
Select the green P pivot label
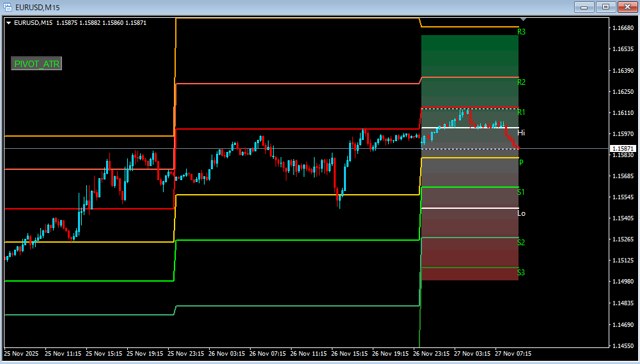tap(521, 163)
